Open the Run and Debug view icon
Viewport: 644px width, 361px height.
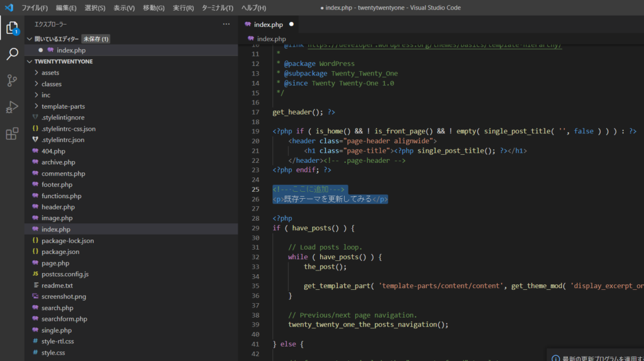coord(12,107)
